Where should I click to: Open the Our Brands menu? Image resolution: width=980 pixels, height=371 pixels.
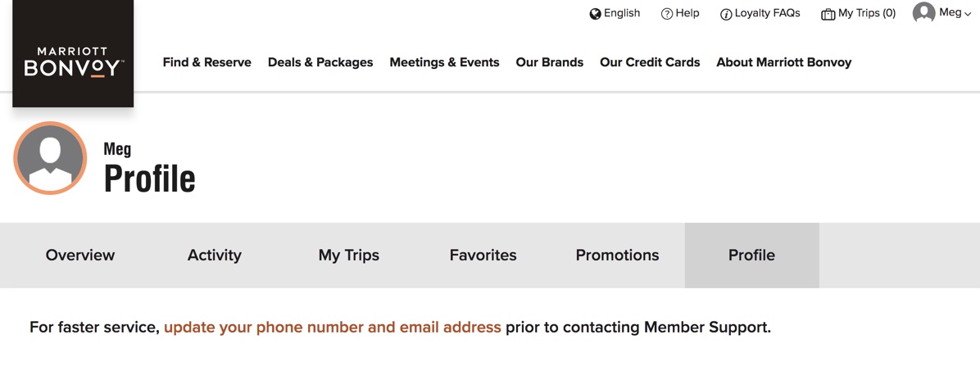[549, 62]
